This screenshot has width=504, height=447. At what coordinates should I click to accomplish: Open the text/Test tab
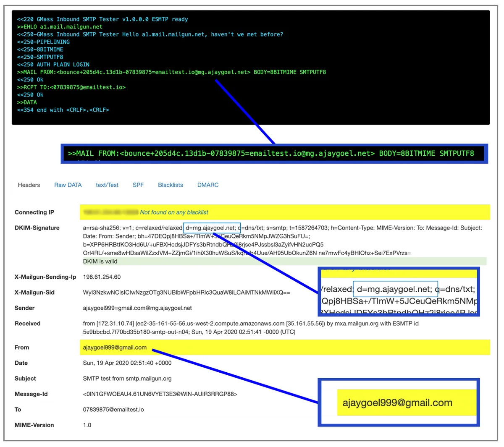click(x=107, y=185)
